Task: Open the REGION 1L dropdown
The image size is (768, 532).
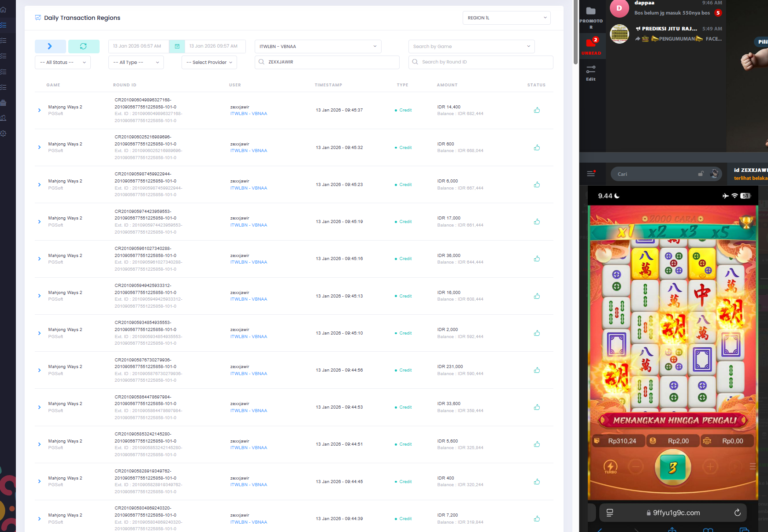Action: click(x=507, y=18)
